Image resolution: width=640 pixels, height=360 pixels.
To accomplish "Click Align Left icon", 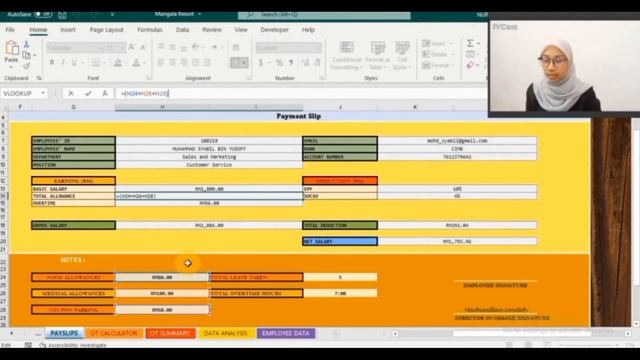I will [161, 63].
